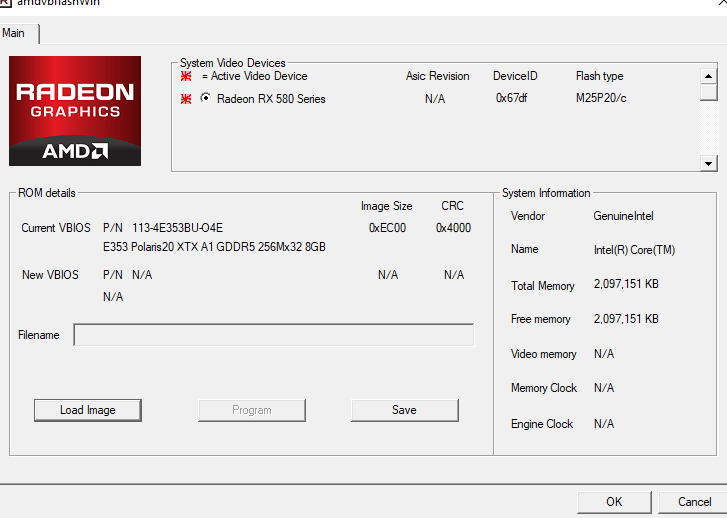727x518 pixels.
Task: Click the Save button
Action: tap(405, 410)
